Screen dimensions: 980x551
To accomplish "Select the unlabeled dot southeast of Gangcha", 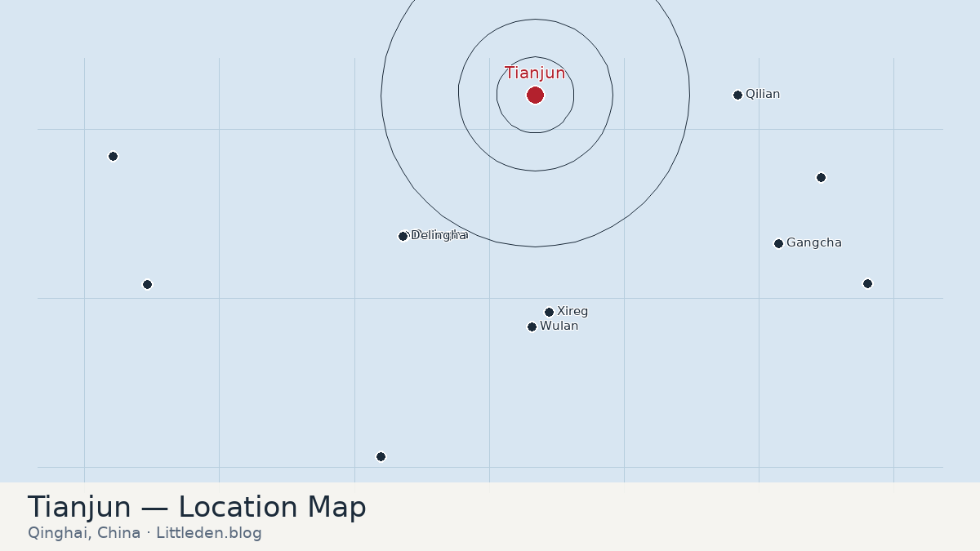I will coord(867,283).
